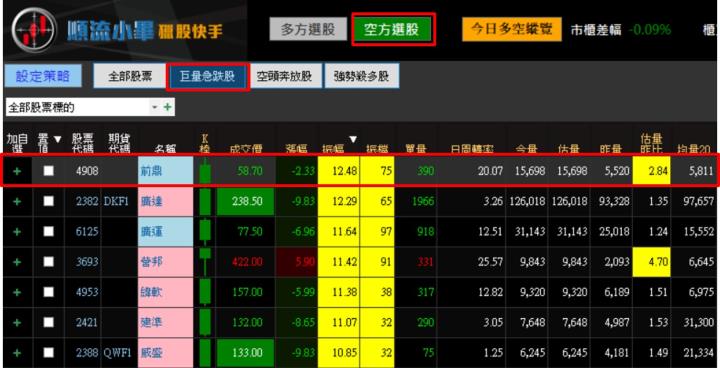Viewport: 720px width, 368px height.
Task: Open the 設定策略 button
Action: coord(43,76)
